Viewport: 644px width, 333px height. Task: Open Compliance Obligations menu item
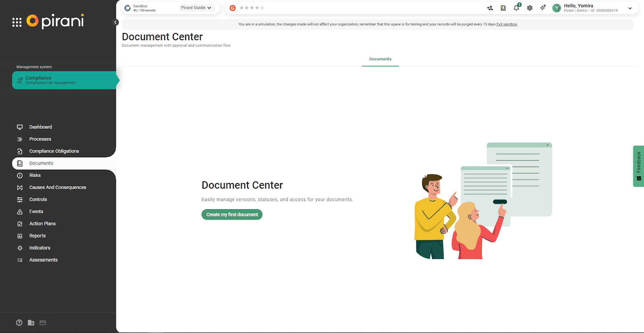click(x=54, y=151)
